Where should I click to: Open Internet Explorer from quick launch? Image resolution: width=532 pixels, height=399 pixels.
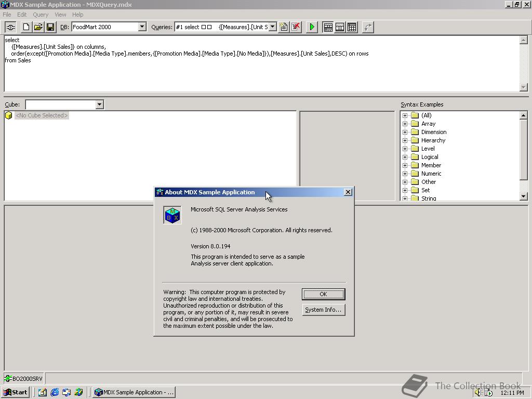tap(54, 392)
